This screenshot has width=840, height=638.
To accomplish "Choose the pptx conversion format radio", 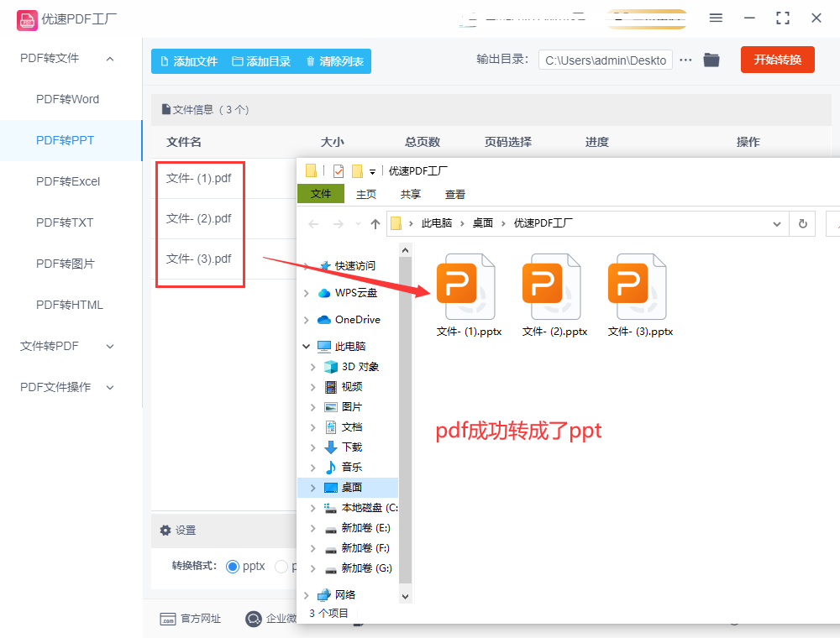I will pyautogui.click(x=233, y=567).
